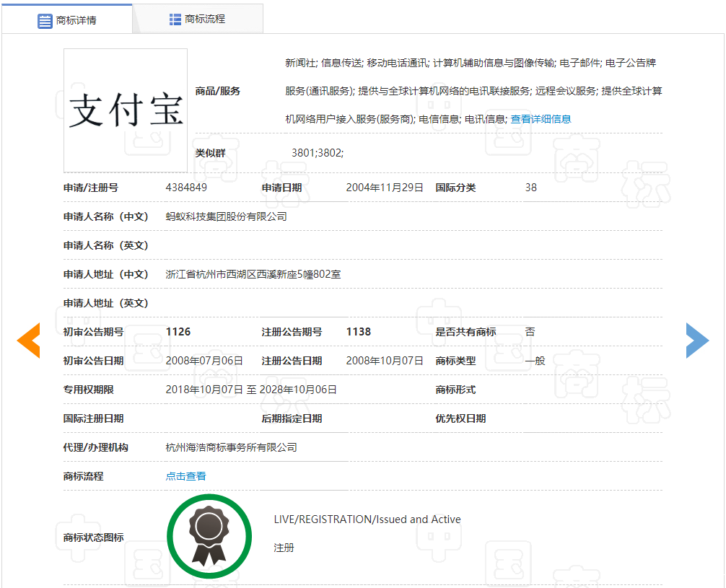
Task: Go to previous trademark with orange arrow
Action: pyautogui.click(x=29, y=341)
